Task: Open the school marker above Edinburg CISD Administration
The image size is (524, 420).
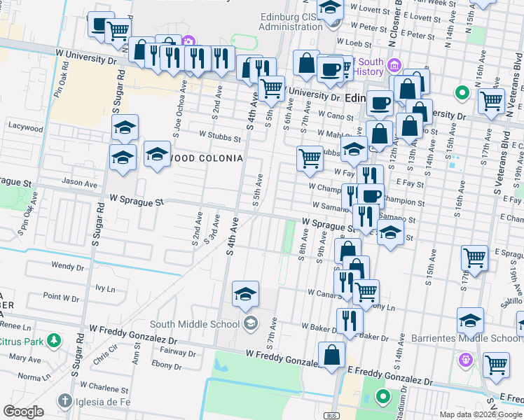Action: [x=330, y=10]
